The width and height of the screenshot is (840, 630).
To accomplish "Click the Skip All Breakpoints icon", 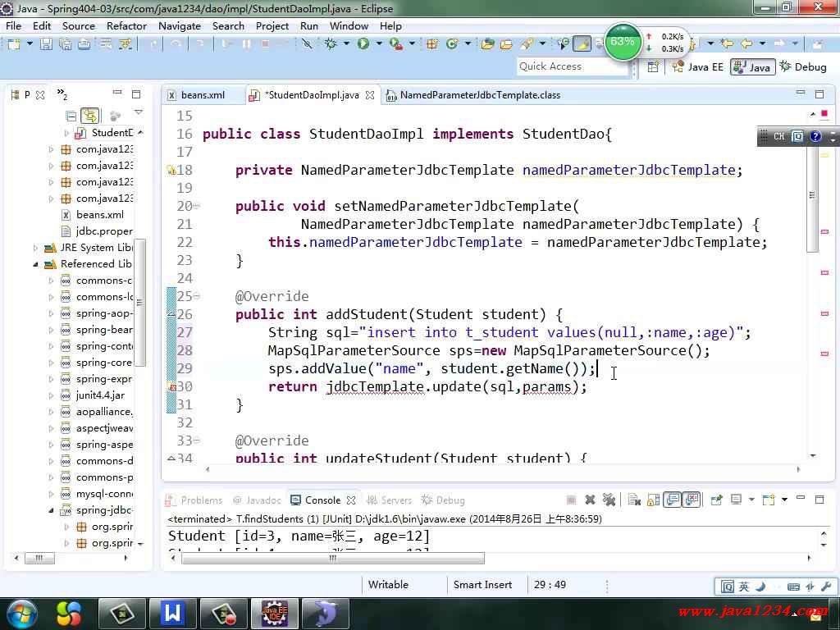I will coord(307,44).
